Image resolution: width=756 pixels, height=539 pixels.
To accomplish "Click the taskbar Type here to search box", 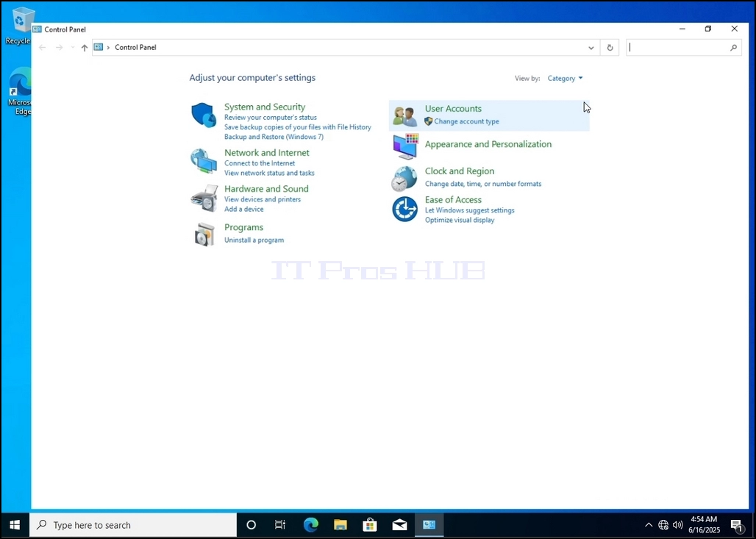I will coord(133,525).
